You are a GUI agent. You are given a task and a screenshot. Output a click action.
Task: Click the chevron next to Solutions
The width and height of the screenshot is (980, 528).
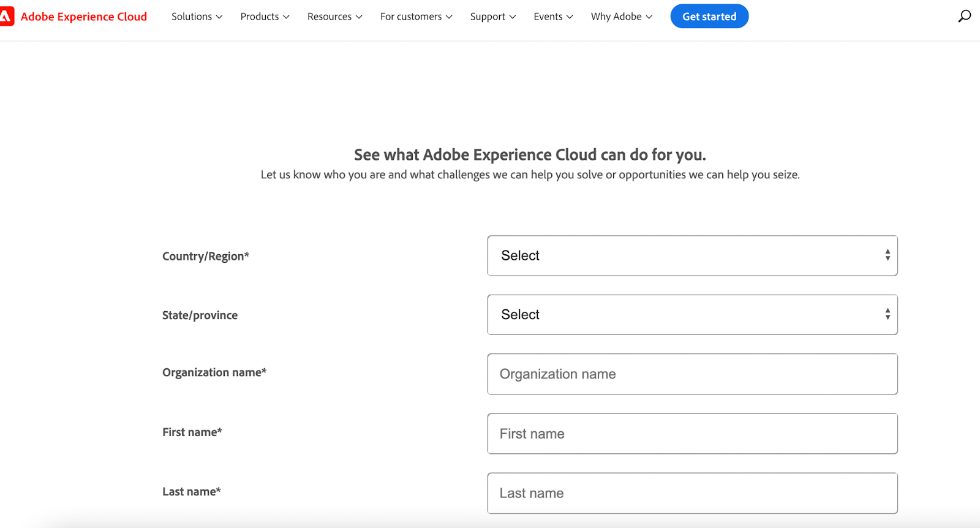click(x=219, y=17)
